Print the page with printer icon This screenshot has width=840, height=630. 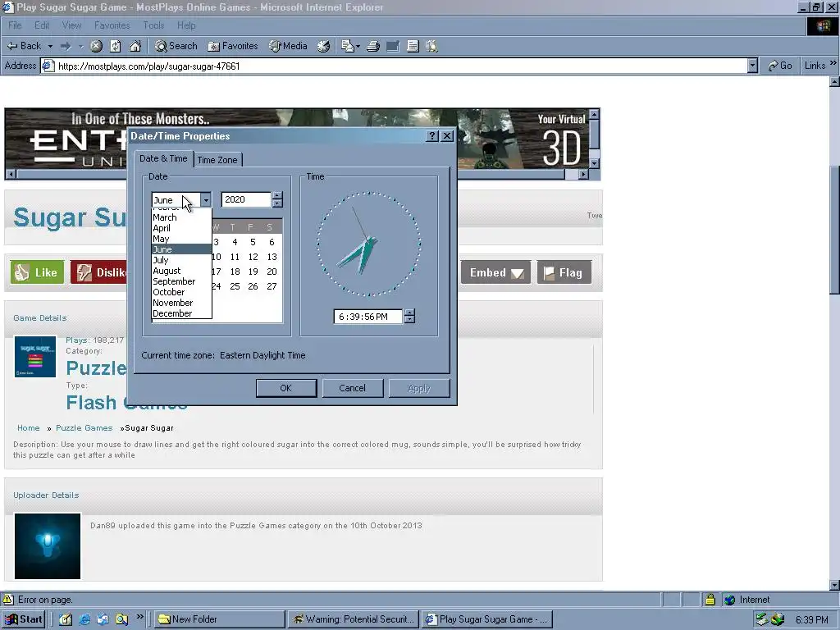tap(373, 46)
